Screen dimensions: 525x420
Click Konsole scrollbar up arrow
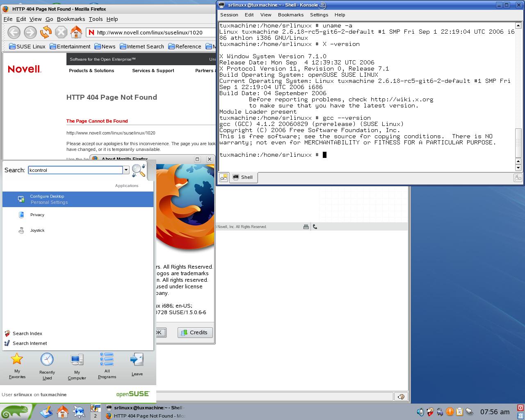pos(518,25)
